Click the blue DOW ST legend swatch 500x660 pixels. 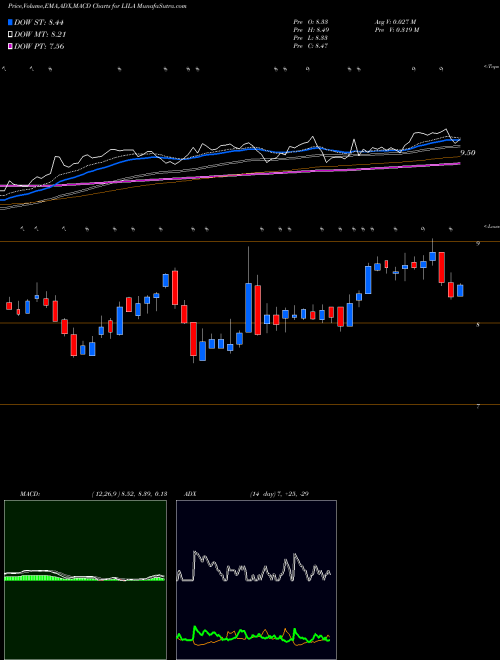coord(10,22)
